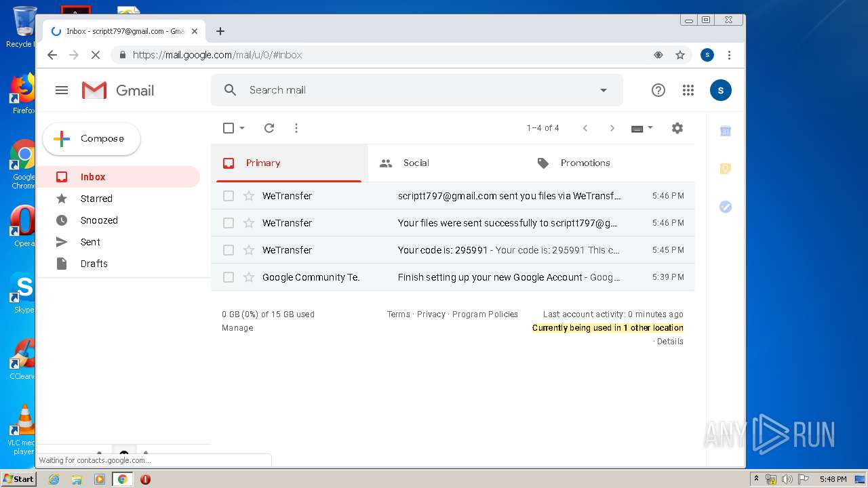
Task: View account activity Details
Action: point(670,342)
